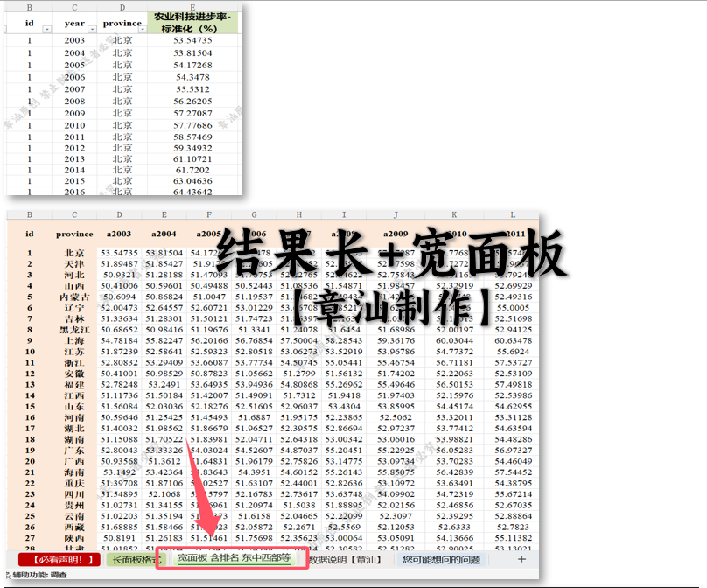Select the 西藏 province cell

[74, 528]
